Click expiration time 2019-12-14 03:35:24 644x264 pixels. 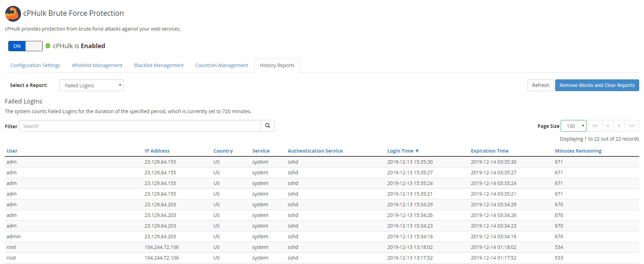tap(494, 183)
